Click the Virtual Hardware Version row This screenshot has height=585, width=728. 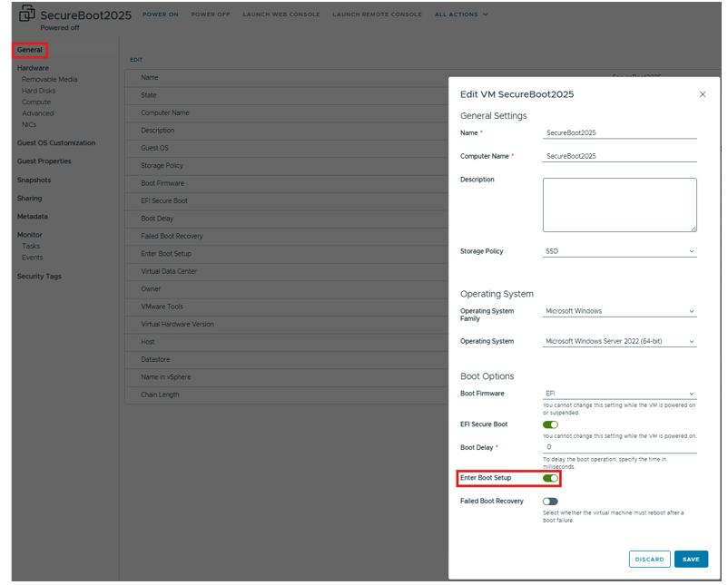(x=287, y=325)
